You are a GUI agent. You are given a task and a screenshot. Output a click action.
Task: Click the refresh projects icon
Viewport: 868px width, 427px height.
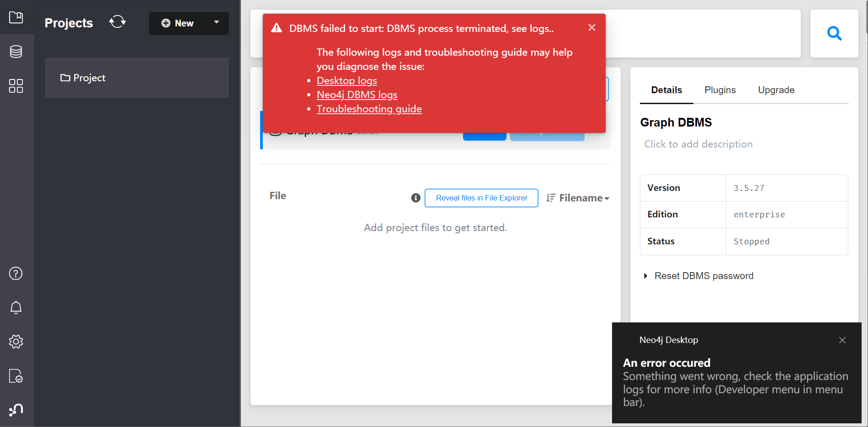click(x=117, y=21)
